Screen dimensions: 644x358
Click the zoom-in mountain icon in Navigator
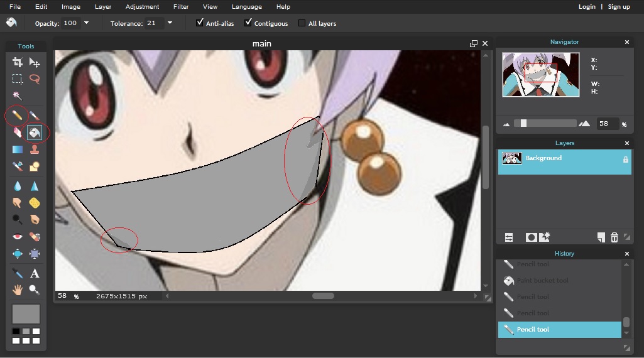coord(584,123)
